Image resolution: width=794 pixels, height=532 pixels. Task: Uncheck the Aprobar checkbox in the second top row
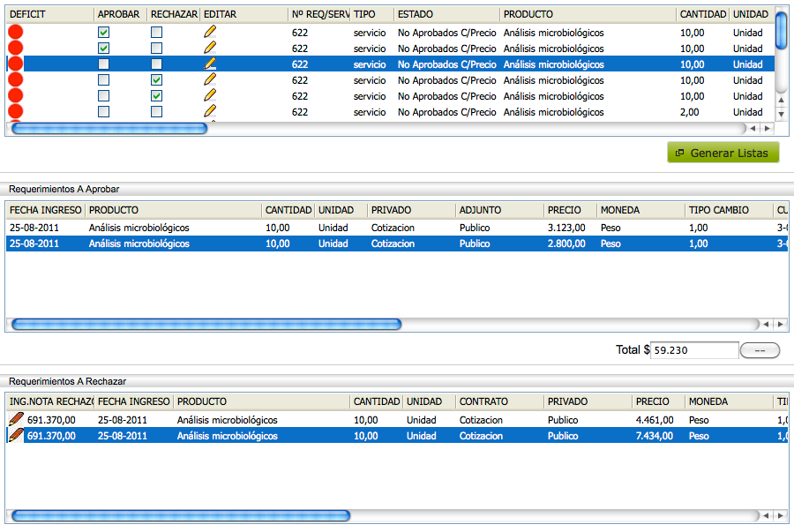(x=103, y=49)
